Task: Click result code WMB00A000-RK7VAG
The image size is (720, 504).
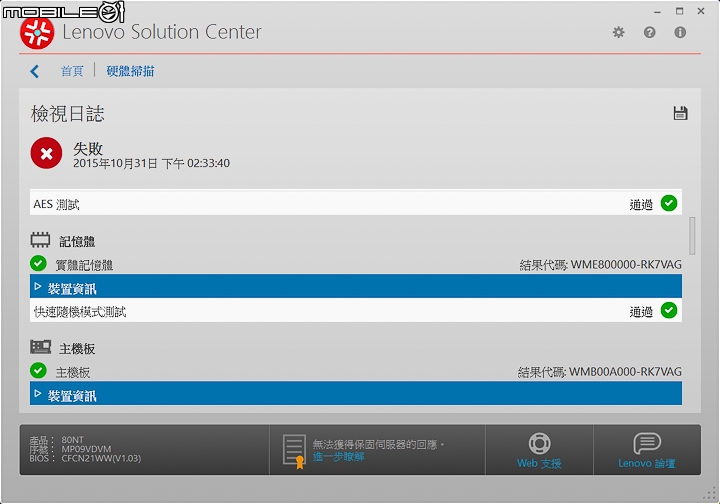Action: point(625,371)
